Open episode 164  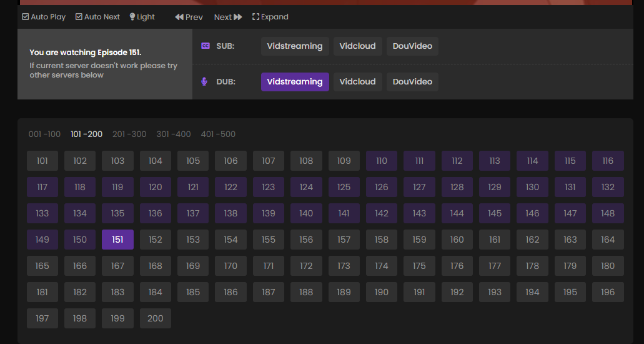point(608,240)
